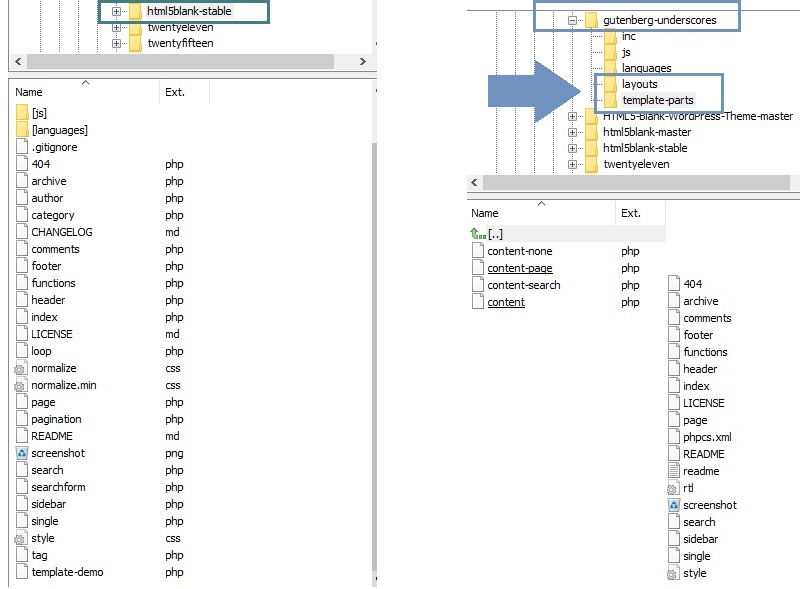Click the normalize.min css gear icon
The width and height of the screenshot is (800, 589).
coord(20,385)
